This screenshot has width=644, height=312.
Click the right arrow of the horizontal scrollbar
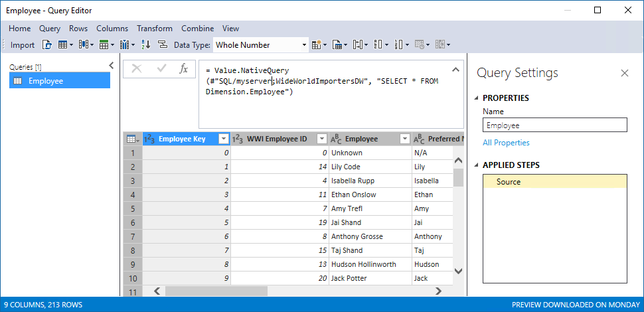[x=438, y=291]
